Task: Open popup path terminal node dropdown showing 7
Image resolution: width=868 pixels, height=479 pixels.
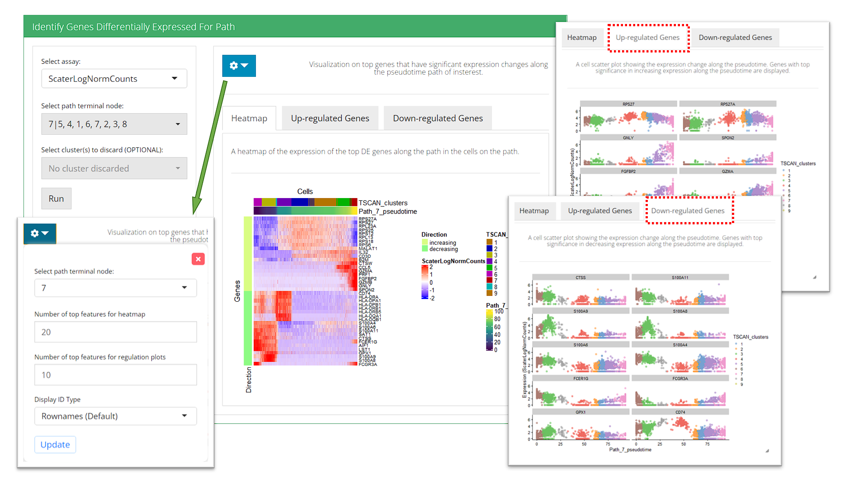Action: click(115, 288)
